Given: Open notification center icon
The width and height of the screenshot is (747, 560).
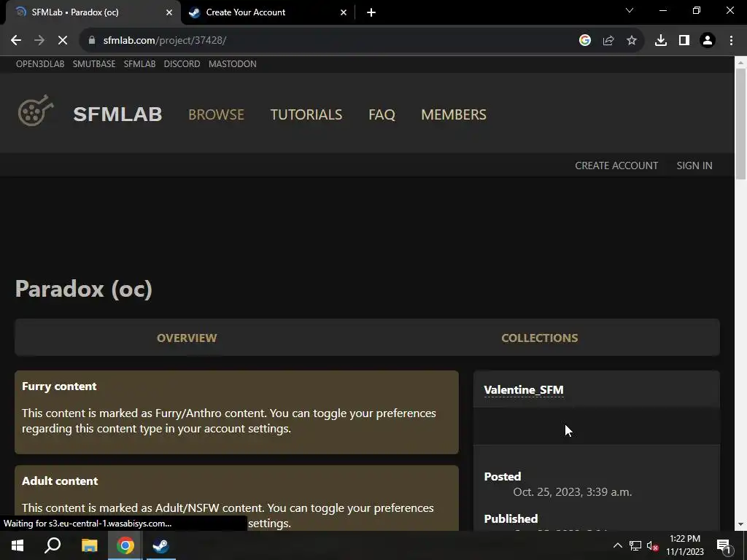Looking at the screenshot, I should pyautogui.click(x=724, y=545).
